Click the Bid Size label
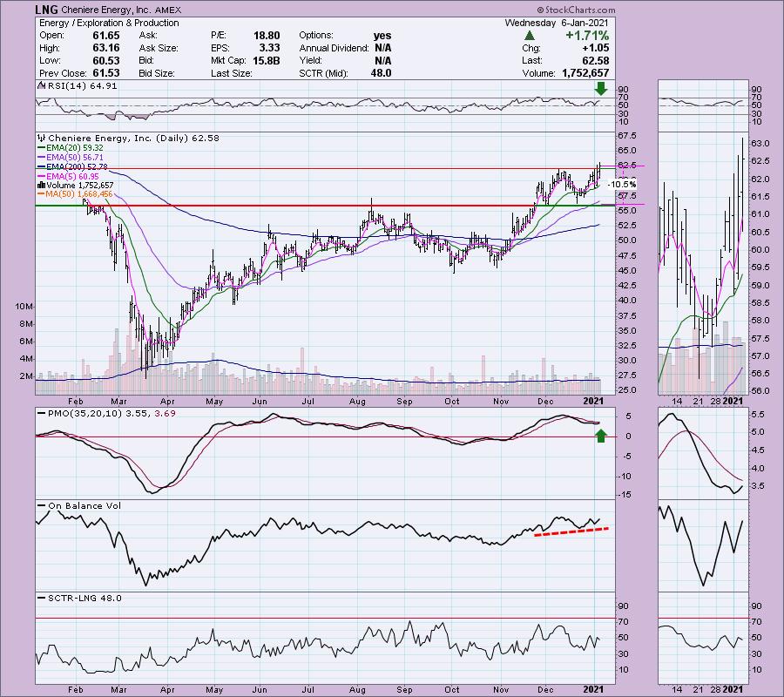The image size is (784, 697). tap(157, 73)
